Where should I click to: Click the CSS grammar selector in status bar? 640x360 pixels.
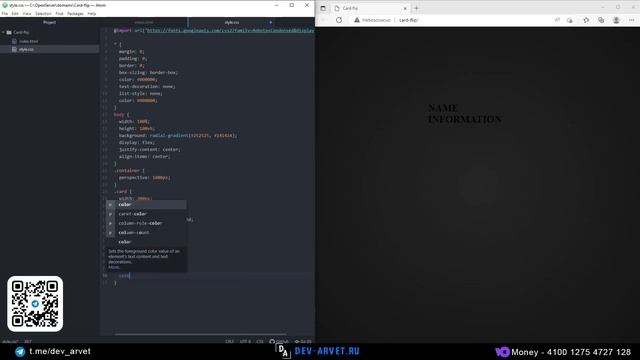coord(260,342)
